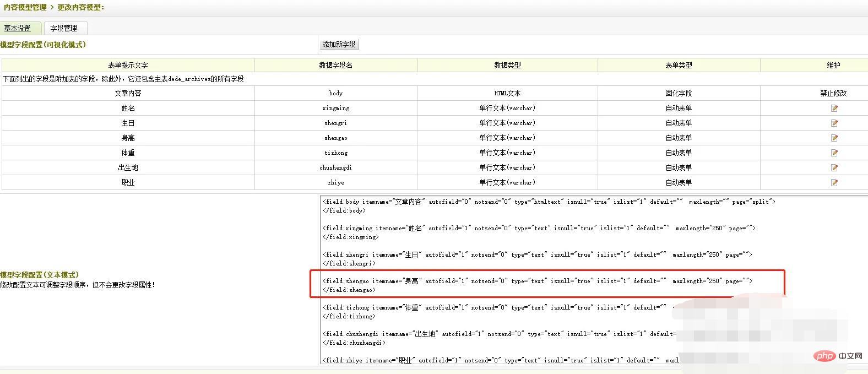The height and width of the screenshot is (374, 868).
Task: Click the field:xingming opening line in text area
Action: [x=539, y=228]
